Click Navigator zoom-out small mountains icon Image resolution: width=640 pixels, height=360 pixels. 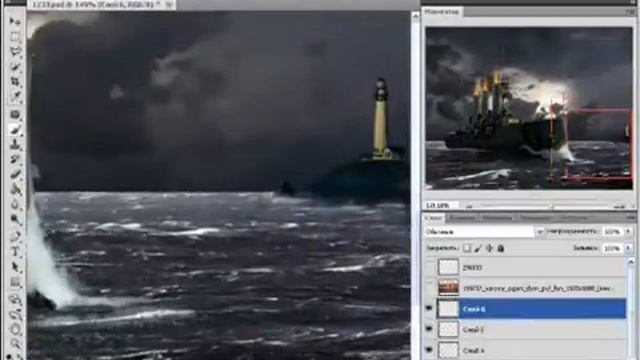tap(469, 206)
